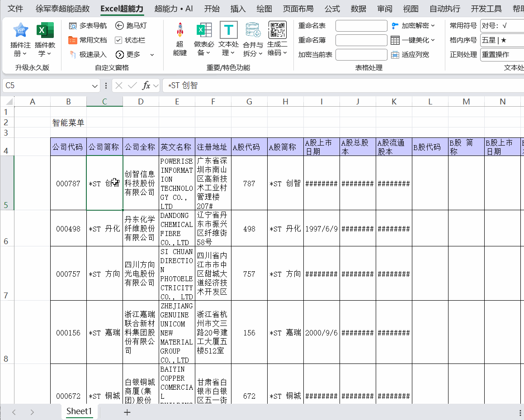Open the 文件 menu
Viewport: 524px width, 420px height.
(15, 9)
